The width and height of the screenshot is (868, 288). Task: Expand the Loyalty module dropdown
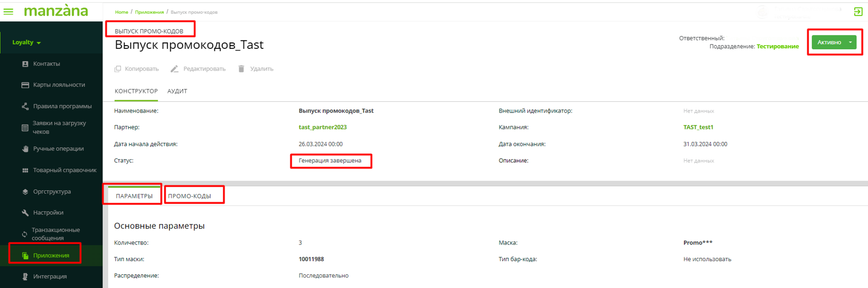[27, 42]
